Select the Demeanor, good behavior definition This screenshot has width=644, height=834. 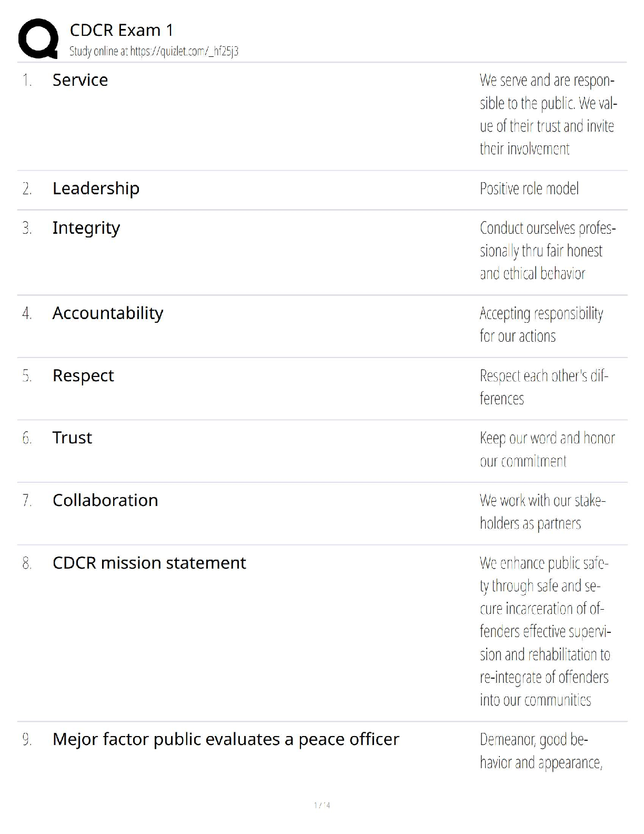[540, 751]
